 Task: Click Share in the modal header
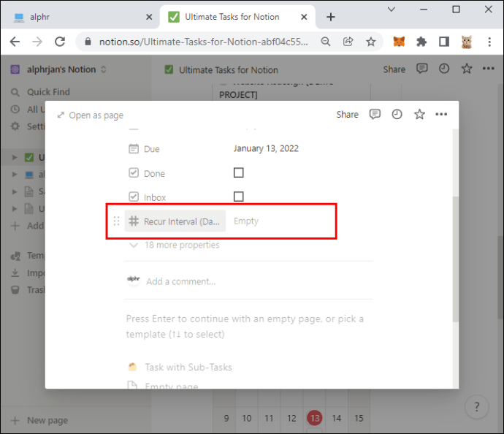(347, 115)
